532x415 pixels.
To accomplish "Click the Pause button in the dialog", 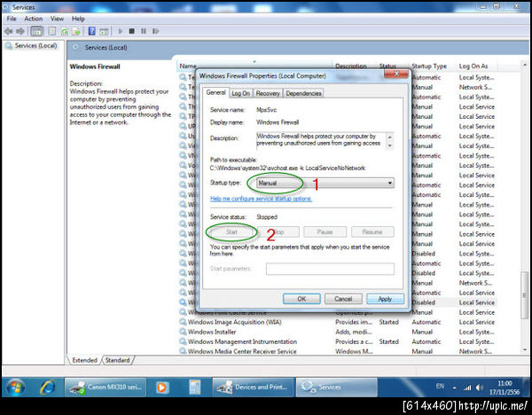I will [325, 232].
